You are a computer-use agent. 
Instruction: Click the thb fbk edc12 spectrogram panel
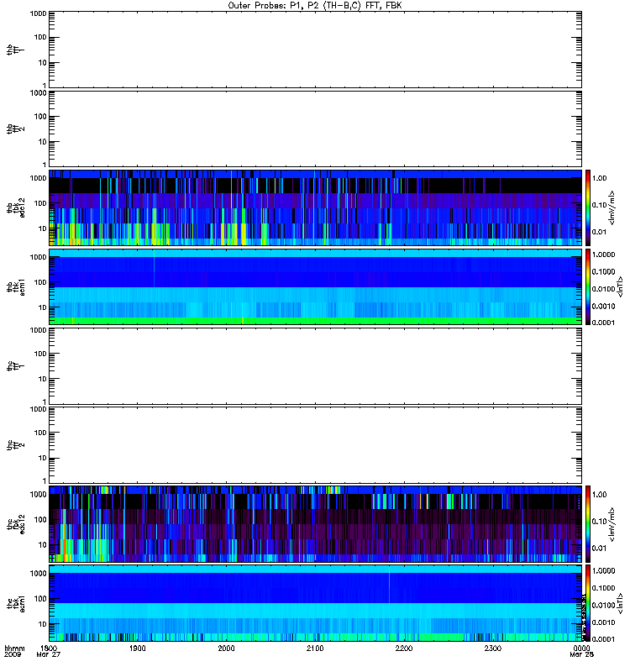pyautogui.click(x=316, y=207)
